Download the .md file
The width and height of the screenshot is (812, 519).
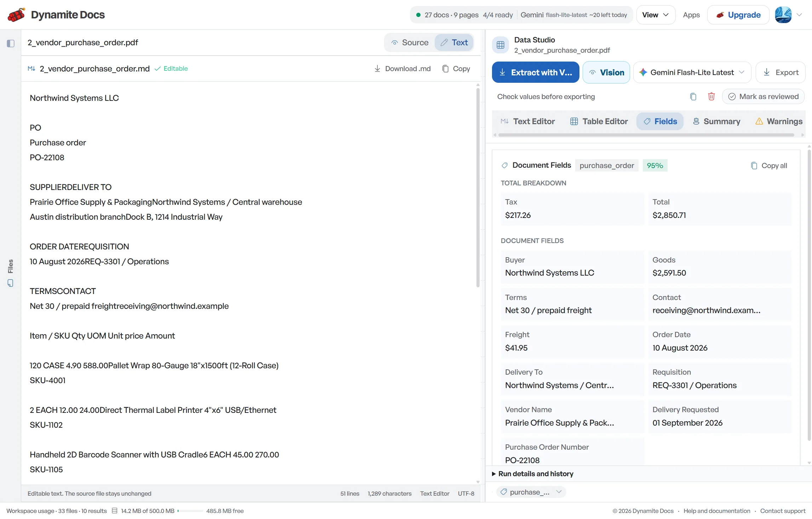point(402,69)
